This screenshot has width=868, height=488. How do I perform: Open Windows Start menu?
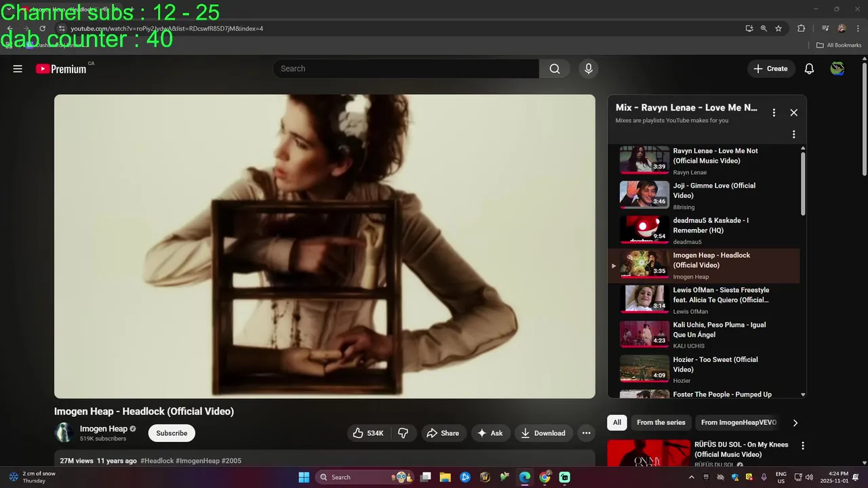tap(304, 477)
